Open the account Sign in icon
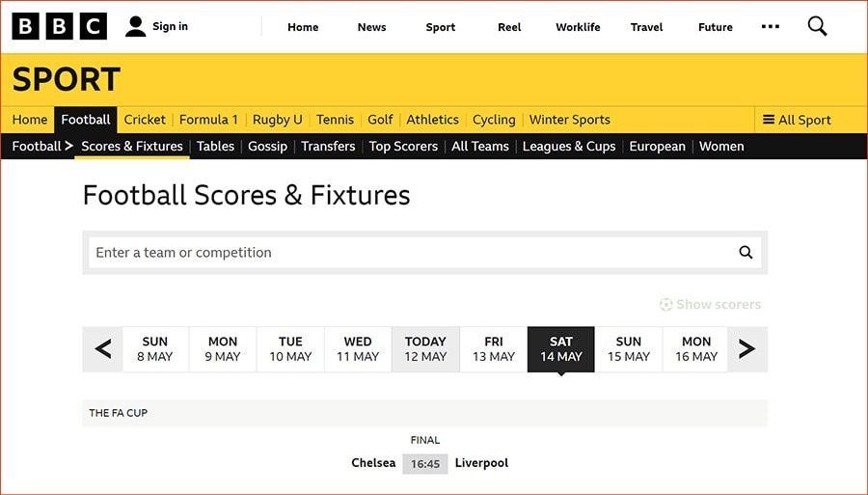868x495 pixels. coord(135,27)
